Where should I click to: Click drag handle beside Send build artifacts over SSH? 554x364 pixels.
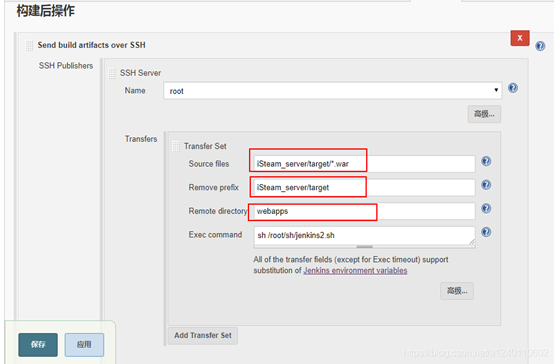point(29,46)
